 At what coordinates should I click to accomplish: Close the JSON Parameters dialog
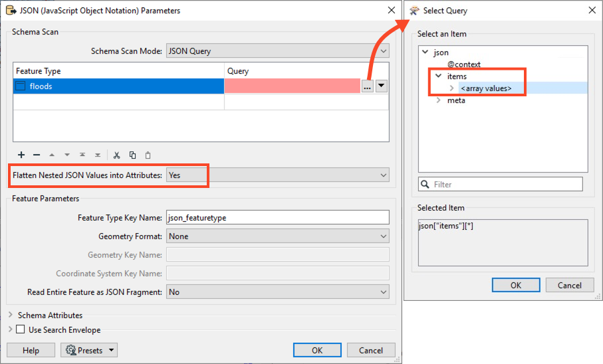point(392,10)
